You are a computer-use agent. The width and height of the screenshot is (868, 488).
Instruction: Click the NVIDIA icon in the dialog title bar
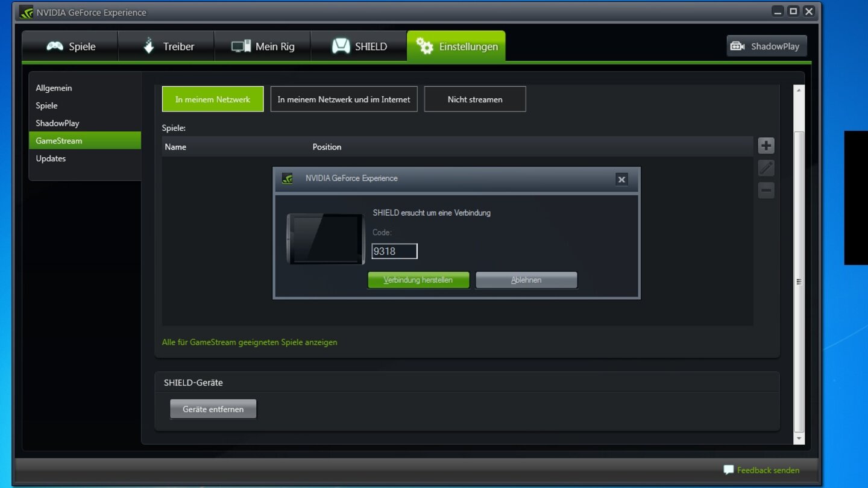288,178
